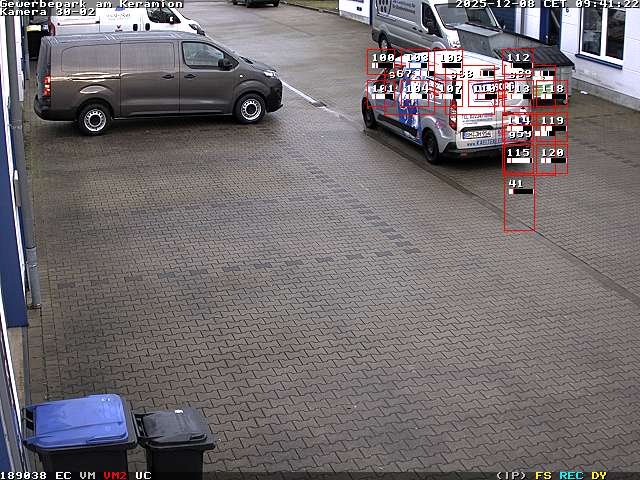Click the 189038 counter at bottom left
Viewport: 640px width, 480px height.
point(24,475)
